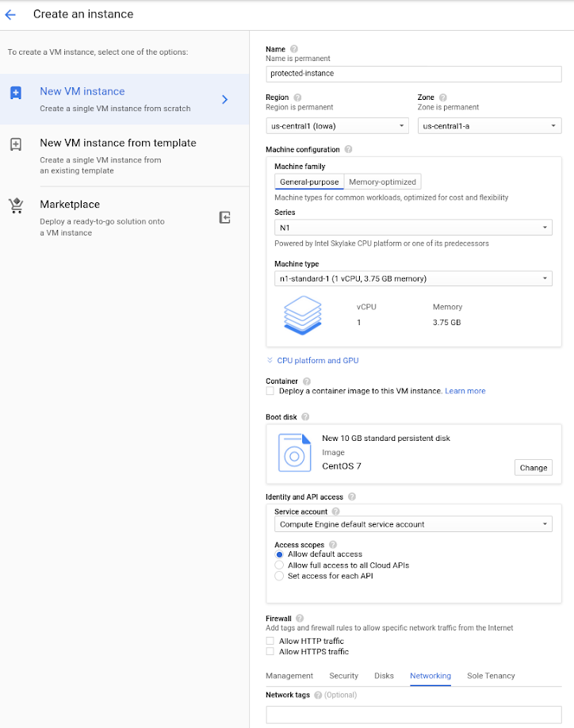
Task: Open the Zone dropdown
Action: pos(488,125)
